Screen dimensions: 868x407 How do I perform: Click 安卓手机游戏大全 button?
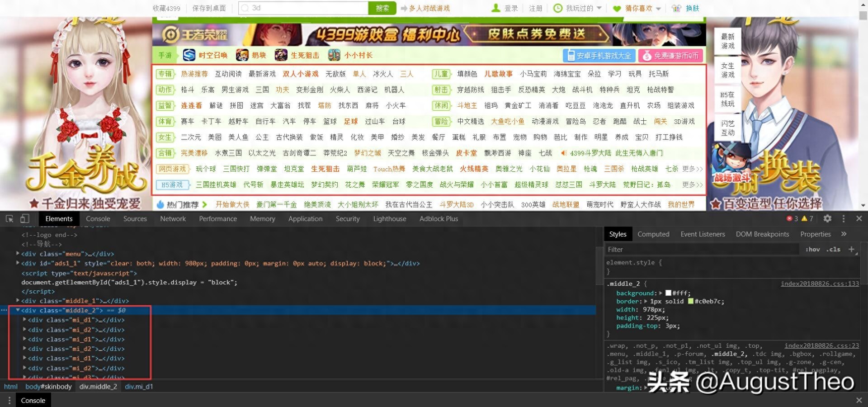point(599,56)
